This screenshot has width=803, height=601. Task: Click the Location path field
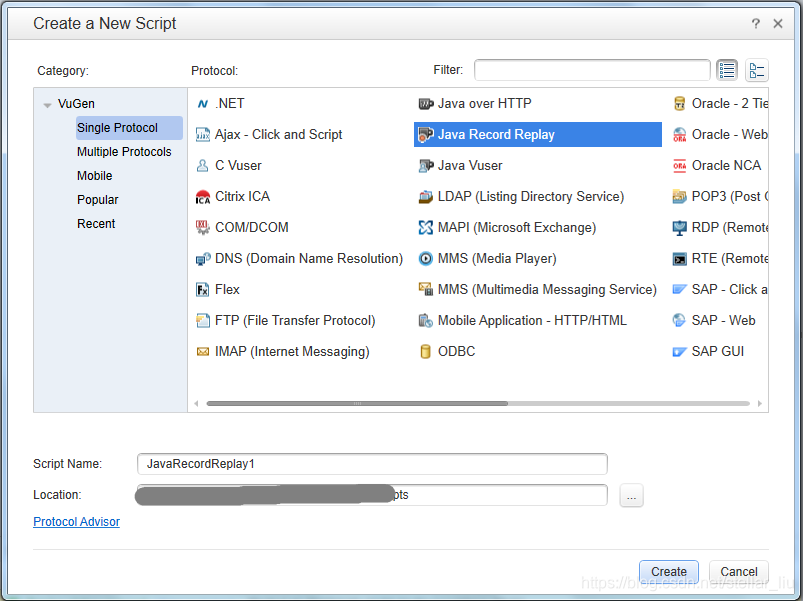click(372, 495)
